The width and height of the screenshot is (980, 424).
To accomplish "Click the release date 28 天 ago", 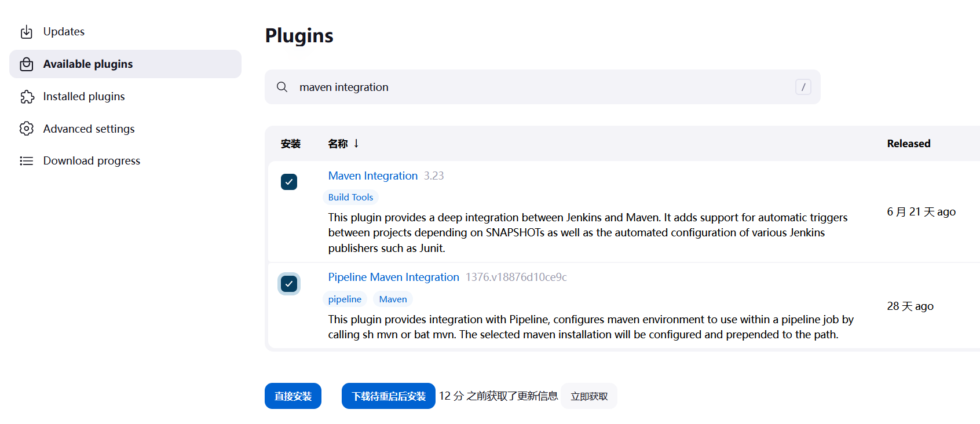I will point(910,306).
